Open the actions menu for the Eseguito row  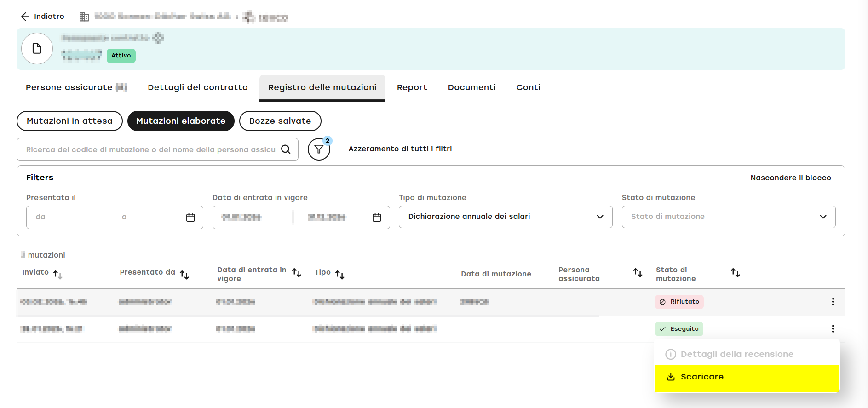coord(833,329)
